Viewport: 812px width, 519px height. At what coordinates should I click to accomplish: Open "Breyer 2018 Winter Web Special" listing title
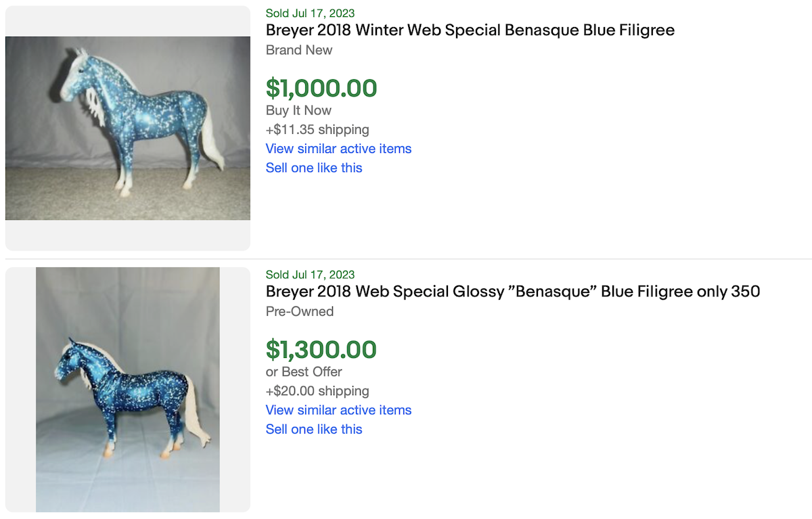tap(470, 30)
